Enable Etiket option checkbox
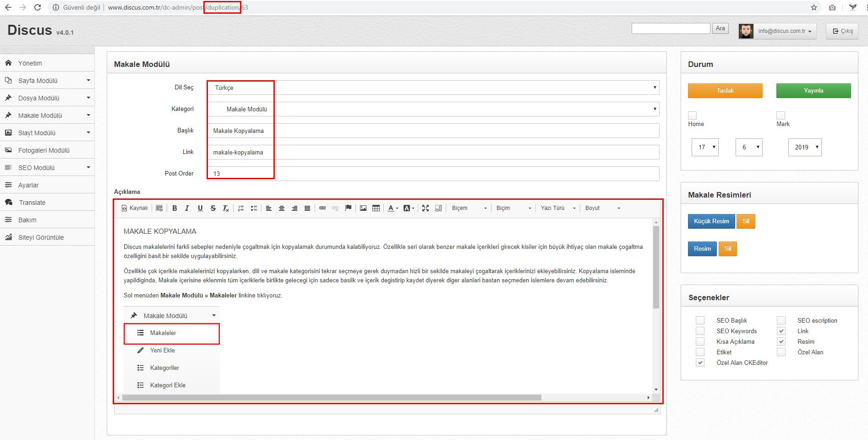 click(x=700, y=352)
